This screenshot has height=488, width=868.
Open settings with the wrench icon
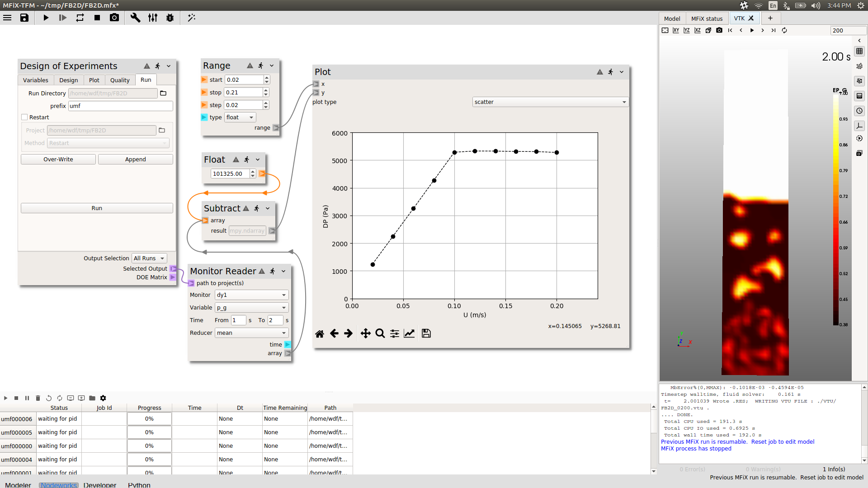pyautogui.click(x=135, y=18)
